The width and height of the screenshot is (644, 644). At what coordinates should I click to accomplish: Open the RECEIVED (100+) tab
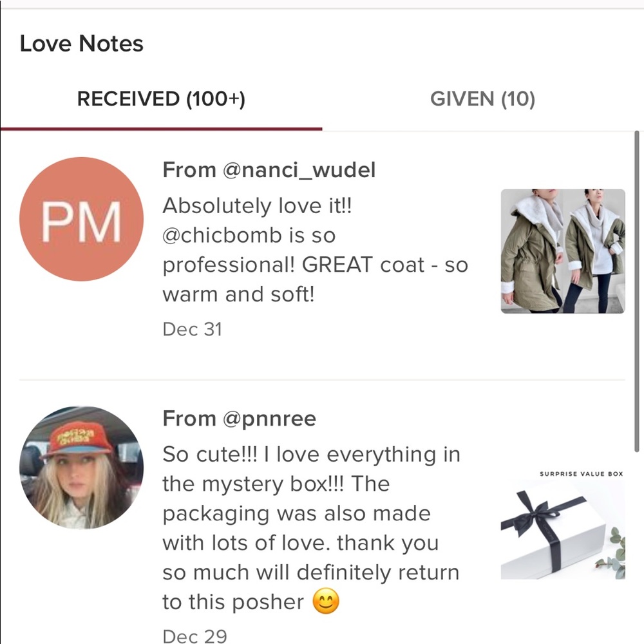(x=161, y=99)
